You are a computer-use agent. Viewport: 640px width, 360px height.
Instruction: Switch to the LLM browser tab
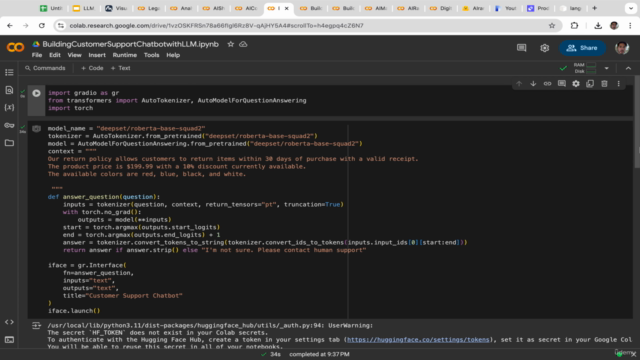[84, 8]
